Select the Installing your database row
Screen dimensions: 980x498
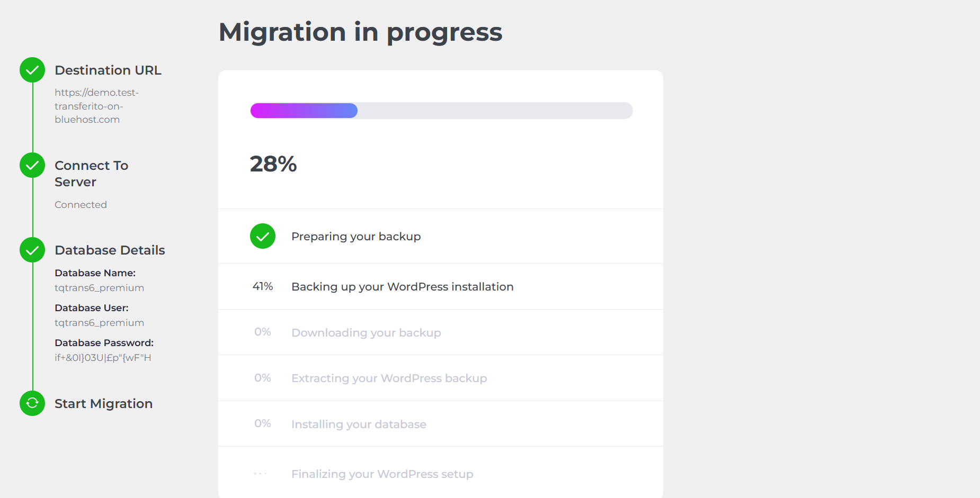click(441, 424)
